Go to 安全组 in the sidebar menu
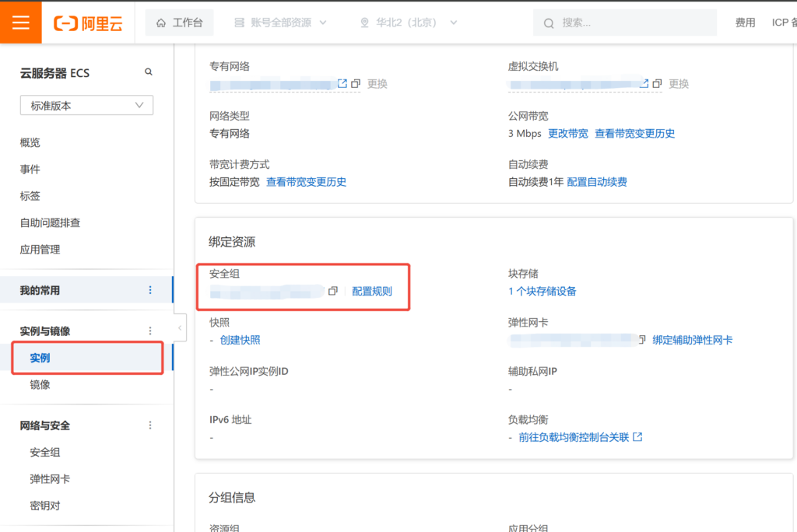 click(45, 452)
